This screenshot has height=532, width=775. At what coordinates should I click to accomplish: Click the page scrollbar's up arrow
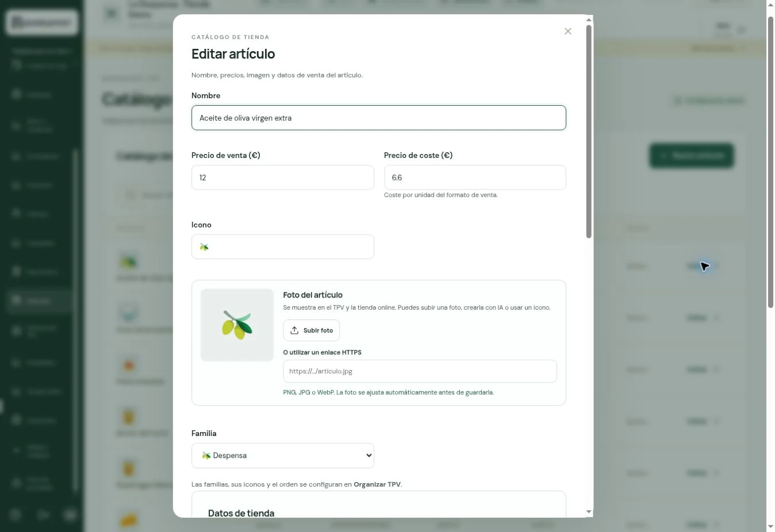pyautogui.click(x=770, y=5)
